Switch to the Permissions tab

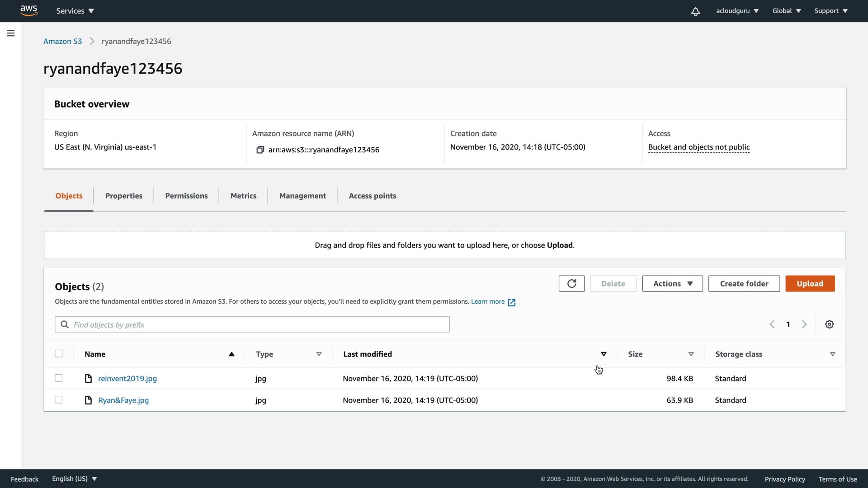point(186,196)
